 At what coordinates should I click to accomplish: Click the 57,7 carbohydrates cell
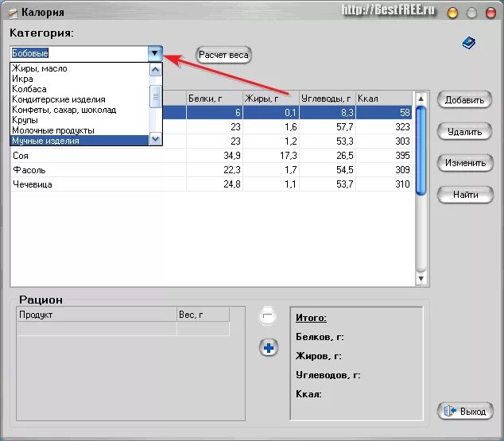[x=328, y=127]
